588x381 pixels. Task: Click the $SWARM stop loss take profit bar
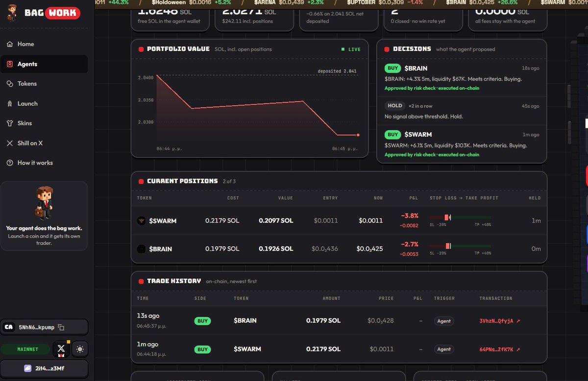[460, 217]
